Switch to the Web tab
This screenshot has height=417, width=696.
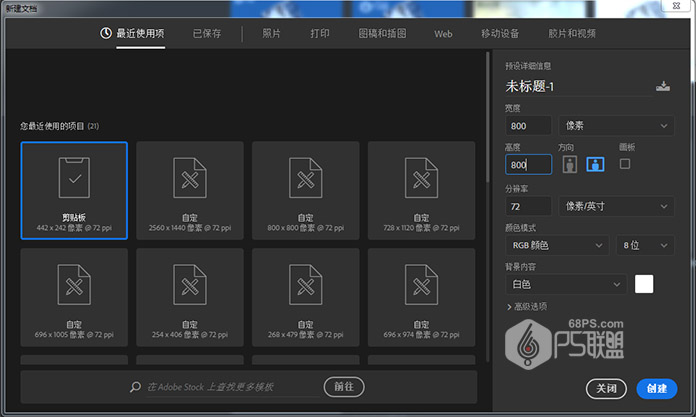click(x=443, y=34)
